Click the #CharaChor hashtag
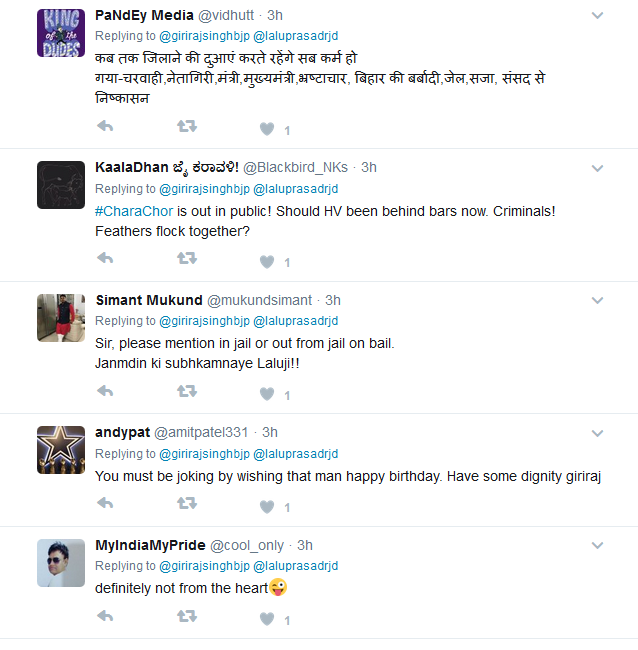This screenshot has height=650, width=638. pyautogui.click(x=134, y=211)
